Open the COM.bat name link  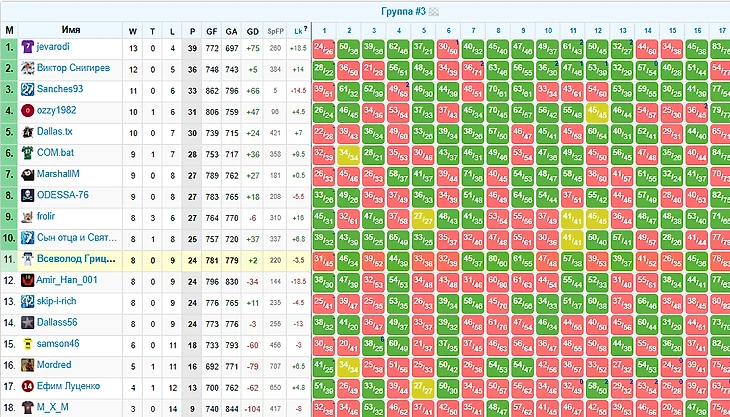click(x=55, y=153)
